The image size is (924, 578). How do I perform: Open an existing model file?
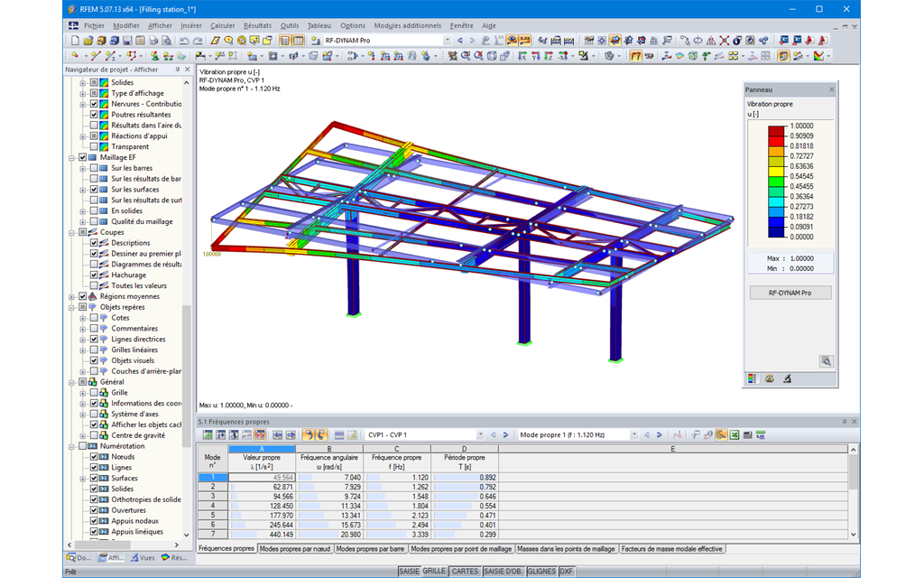pos(90,40)
